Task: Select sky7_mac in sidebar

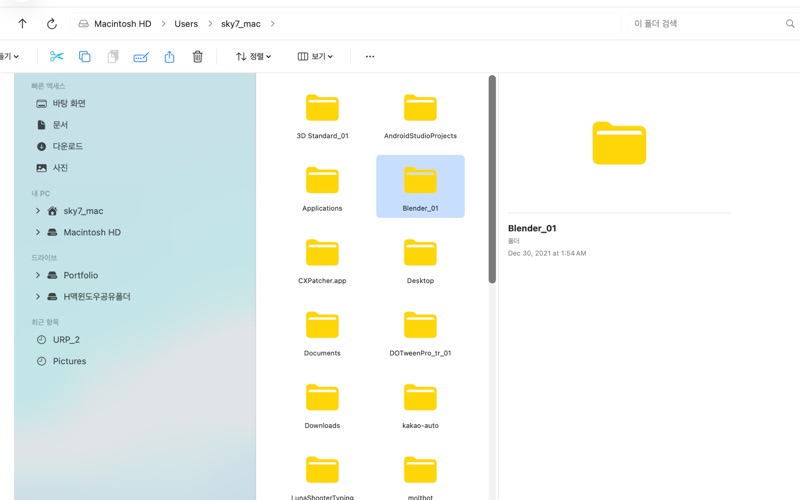Action: point(83,211)
